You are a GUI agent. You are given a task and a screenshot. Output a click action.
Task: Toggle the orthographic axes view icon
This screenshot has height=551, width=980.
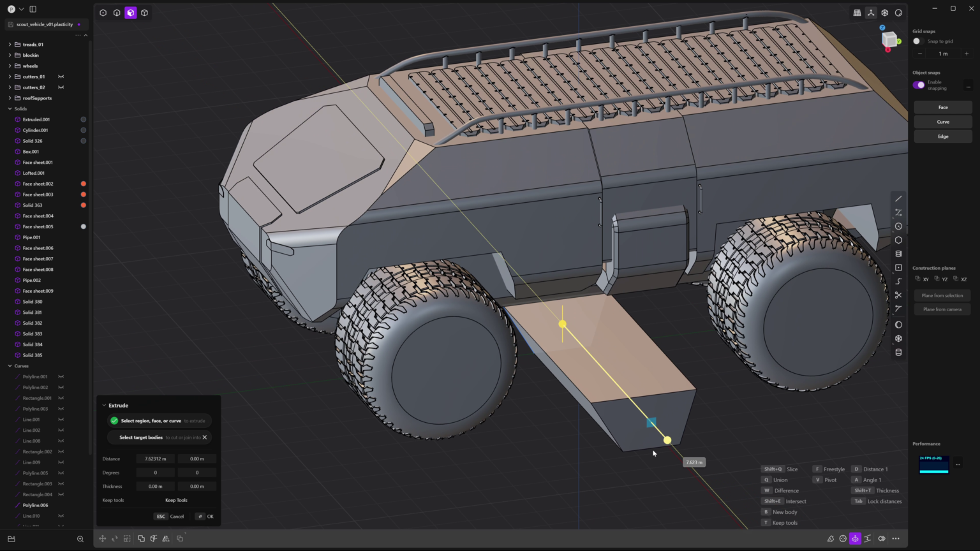[x=871, y=13]
